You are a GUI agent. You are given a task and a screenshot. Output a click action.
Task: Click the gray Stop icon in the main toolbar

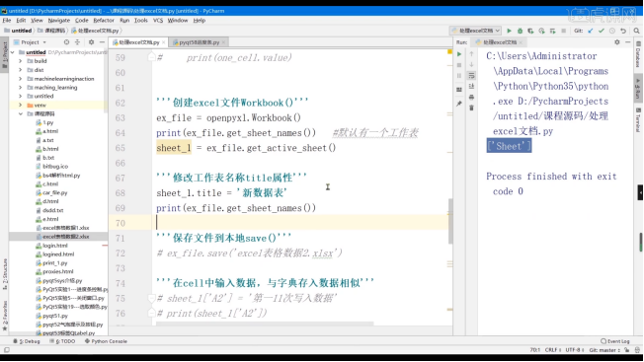(x=563, y=31)
